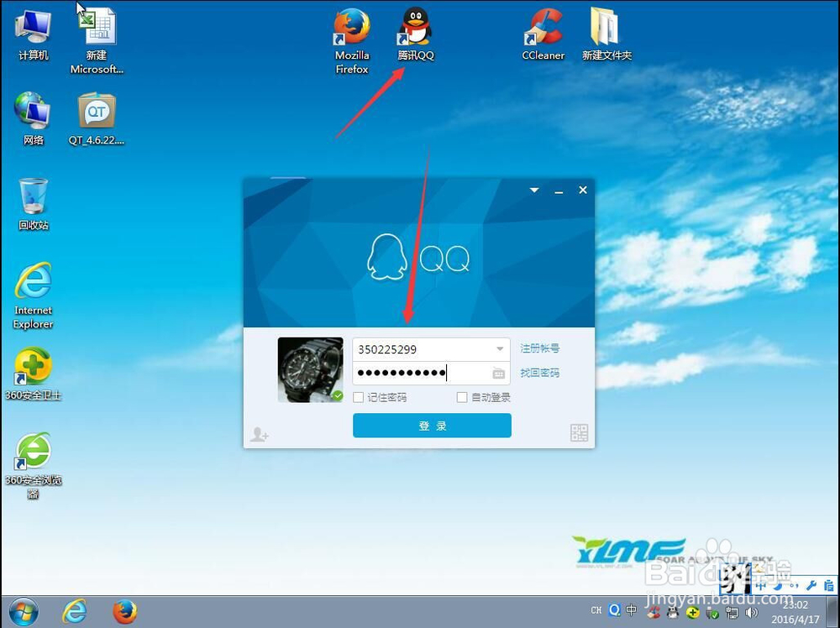Open the volume speaker tray icon
This screenshot has width=840, height=628.
pyautogui.click(x=752, y=612)
